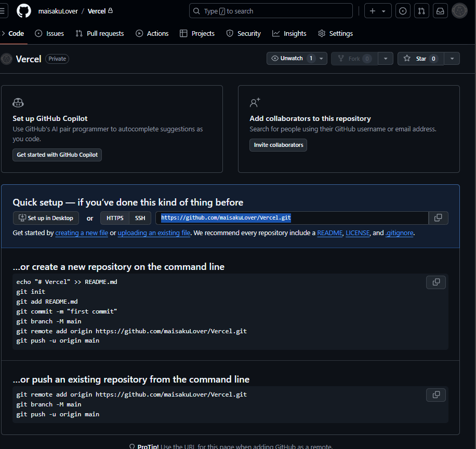Image resolution: width=476 pixels, height=449 pixels.
Task: Copy the push existing repository commands
Action: (436, 394)
